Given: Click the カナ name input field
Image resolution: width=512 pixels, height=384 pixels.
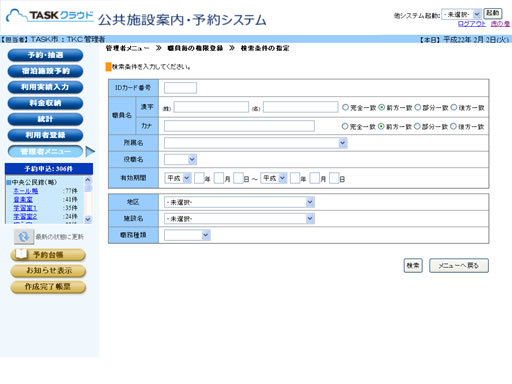Looking at the screenshot, I should (x=239, y=126).
